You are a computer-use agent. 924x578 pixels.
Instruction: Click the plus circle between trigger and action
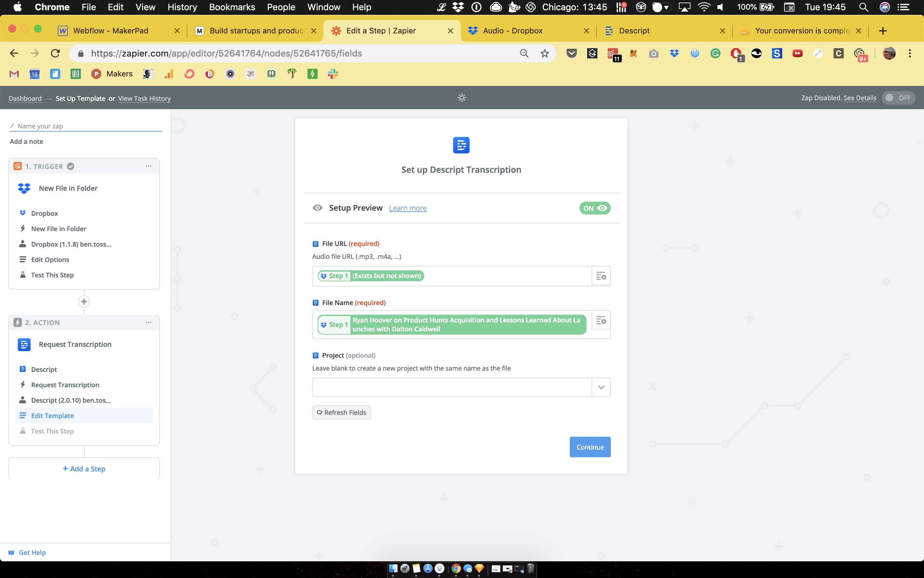pos(84,302)
